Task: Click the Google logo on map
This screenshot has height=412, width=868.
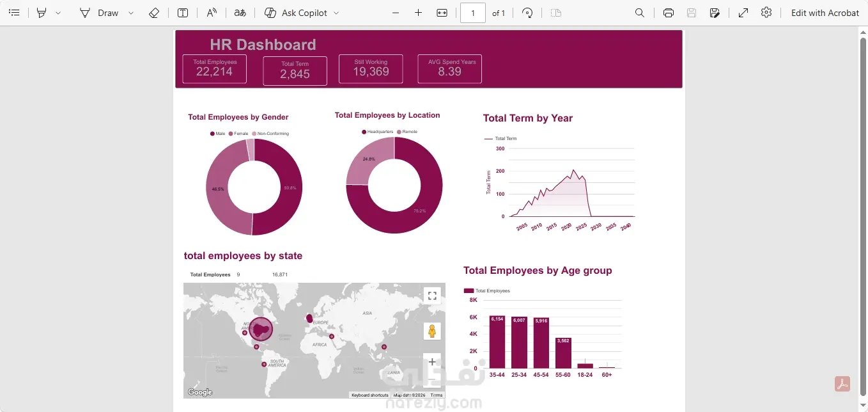Action: (200, 392)
